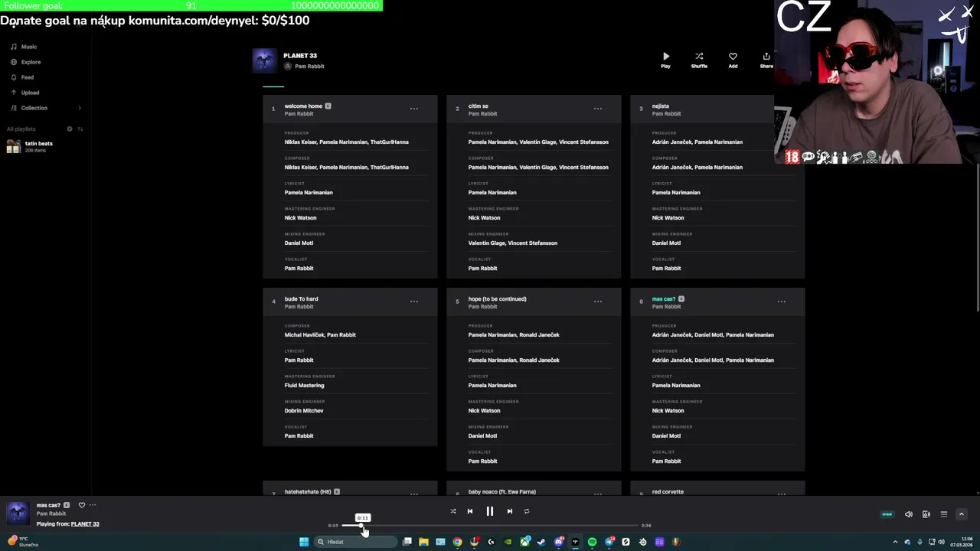The width and height of the screenshot is (980, 551).
Task: Like the now playing track mas cas?
Action: (x=82, y=505)
